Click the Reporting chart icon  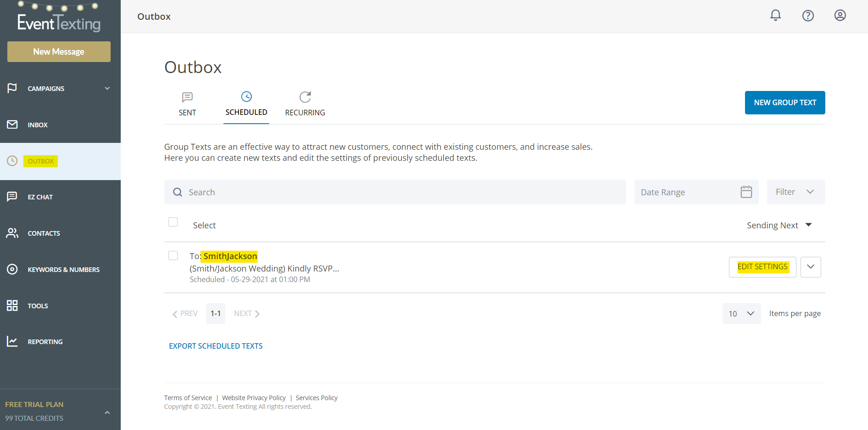(12, 341)
